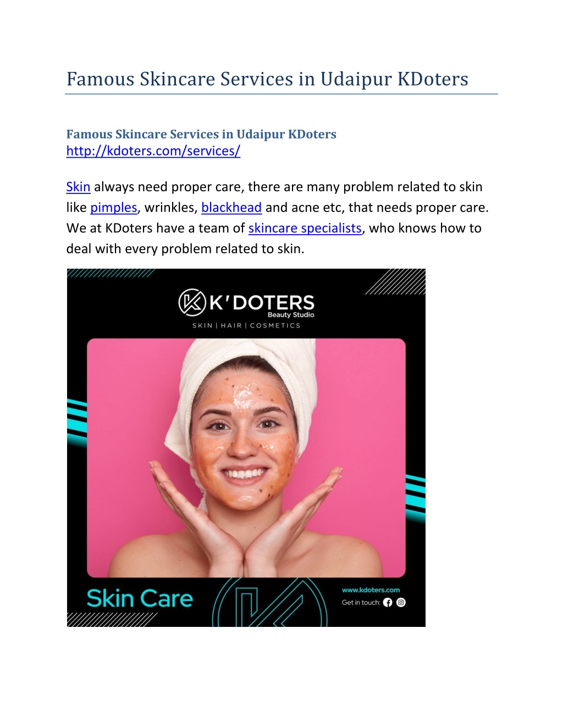Click the SKIN | HAIR | COSMETICS tagline
563x728 pixels.
pos(246,326)
